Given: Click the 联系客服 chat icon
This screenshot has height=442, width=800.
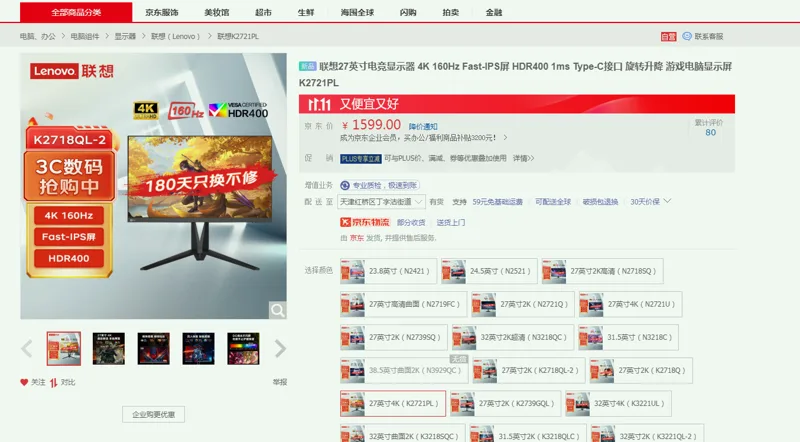Looking at the screenshot, I should click(687, 36).
